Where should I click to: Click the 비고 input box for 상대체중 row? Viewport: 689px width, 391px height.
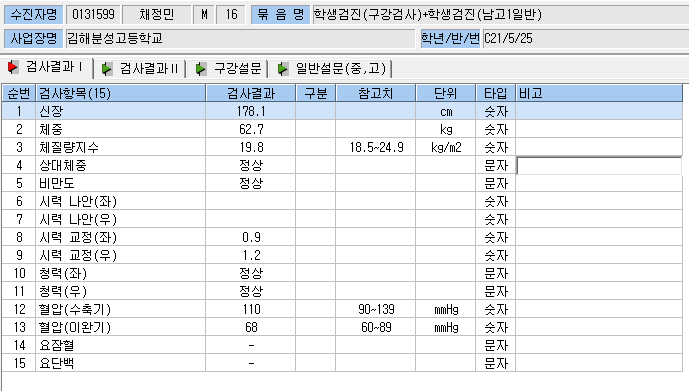click(599, 166)
